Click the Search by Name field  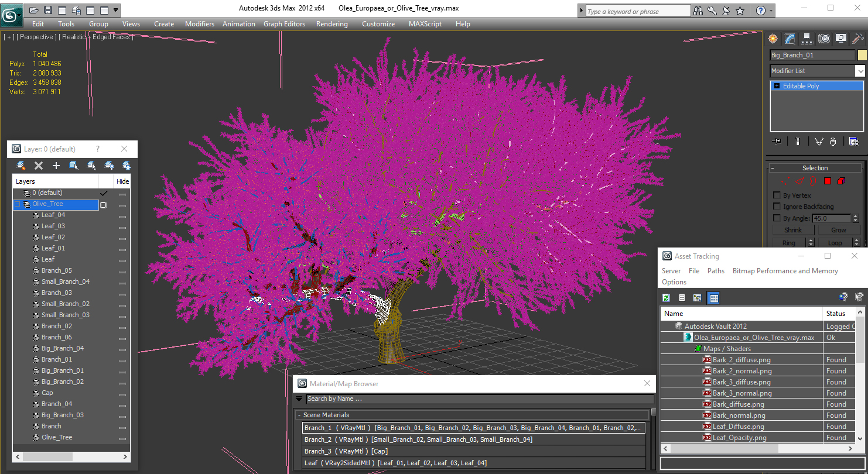(479, 399)
